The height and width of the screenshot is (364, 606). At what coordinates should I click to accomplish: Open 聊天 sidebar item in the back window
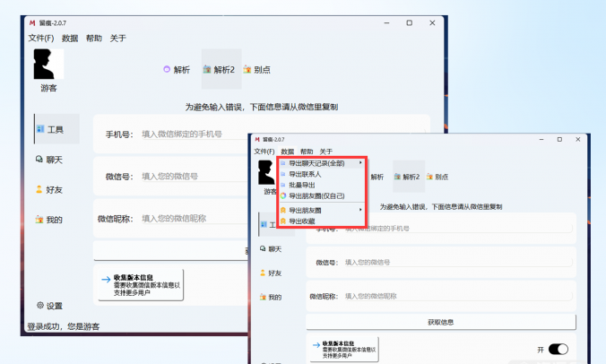49,160
